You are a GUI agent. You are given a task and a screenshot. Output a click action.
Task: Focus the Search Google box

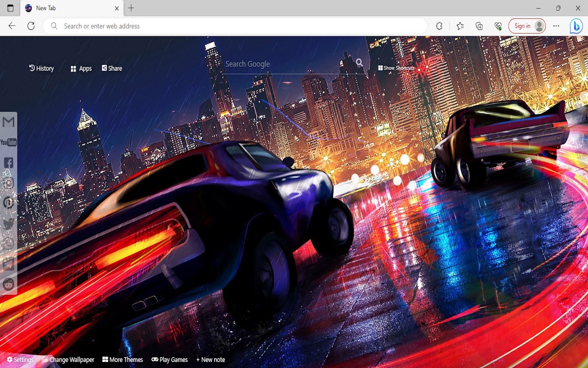click(289, 64)
